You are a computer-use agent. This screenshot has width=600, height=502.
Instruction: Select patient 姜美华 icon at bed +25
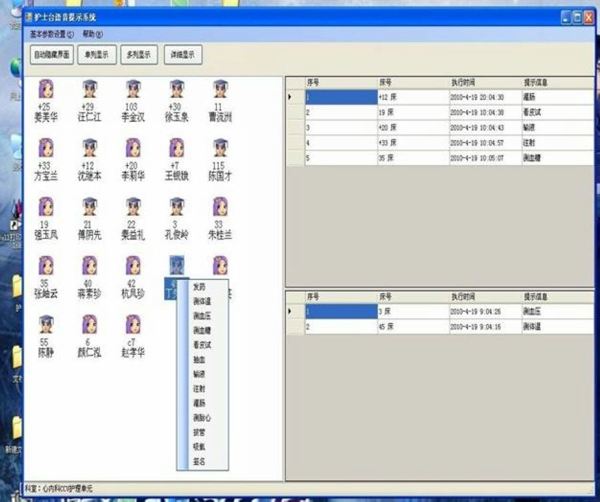coord(45,90)
